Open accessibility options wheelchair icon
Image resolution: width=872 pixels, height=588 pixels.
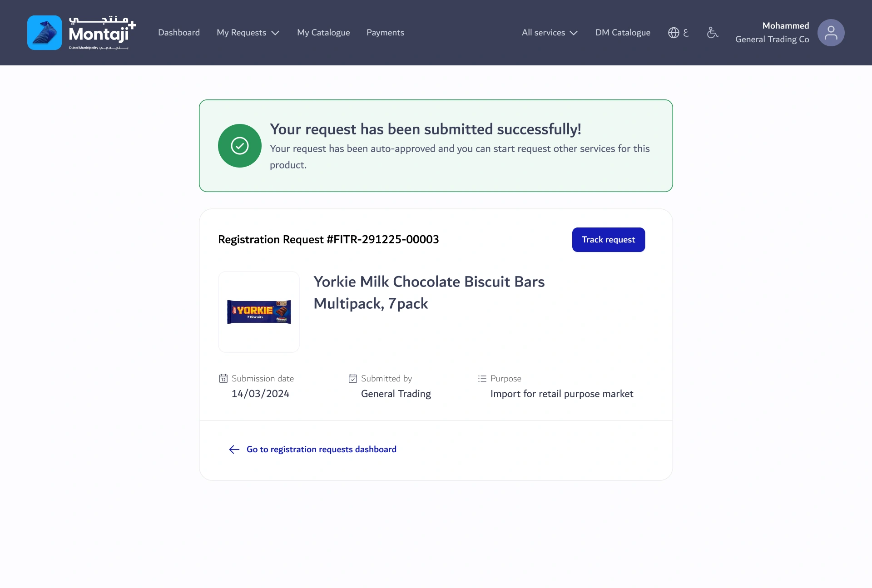point(713,33)
